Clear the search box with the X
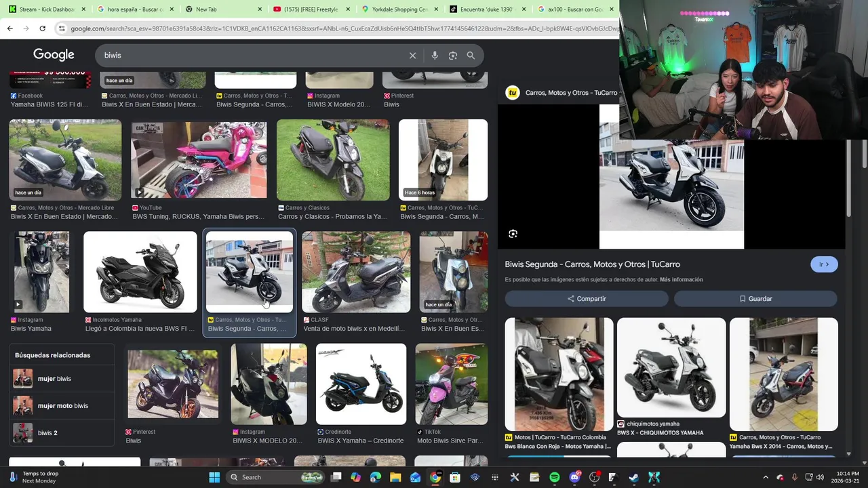 pos(412,56)
